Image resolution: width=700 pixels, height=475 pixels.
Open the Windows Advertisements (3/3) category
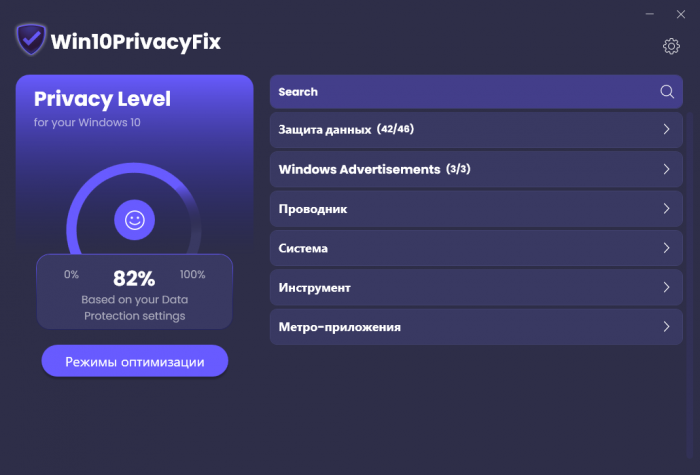(375, 169)
